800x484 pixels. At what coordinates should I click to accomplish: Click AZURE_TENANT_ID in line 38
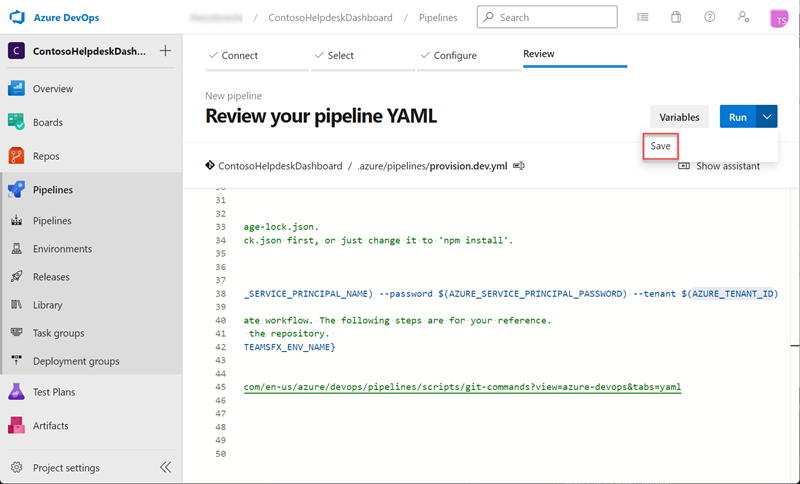point(733,294)
